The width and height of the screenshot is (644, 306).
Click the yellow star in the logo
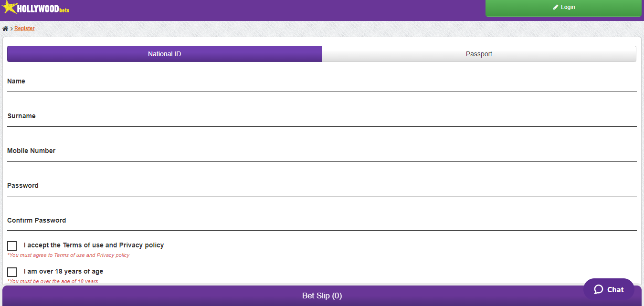[9, 7]
